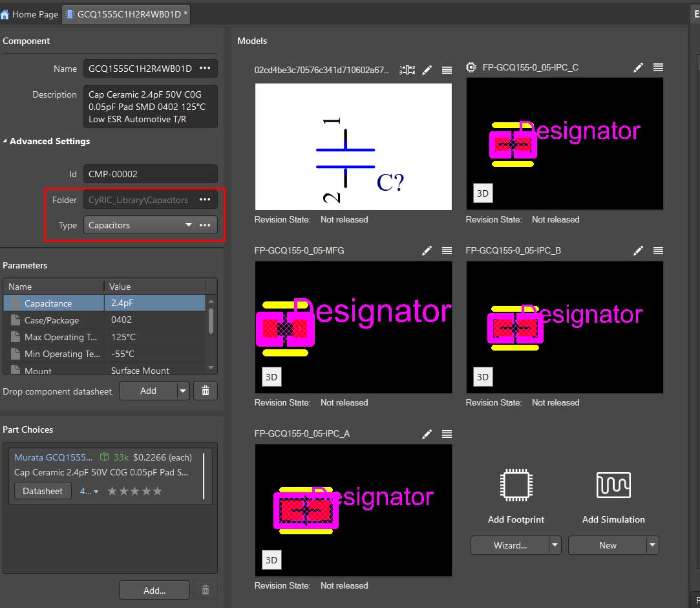Image resolution: width=700 pixels, height=608 pixels.
Task: Click the Parameters list vertical scrollbar
Action: coord(211,320)
